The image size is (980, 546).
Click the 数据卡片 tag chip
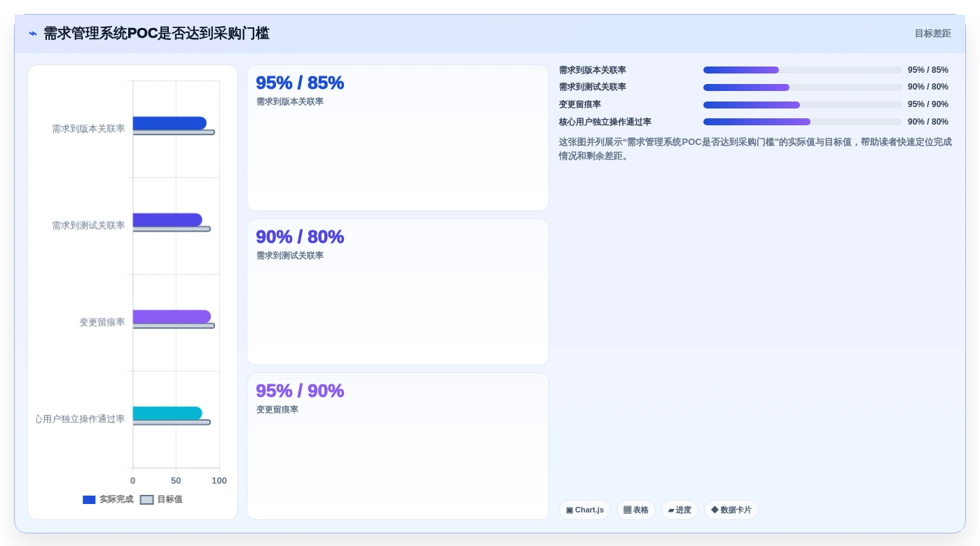(x=731, y=510)
